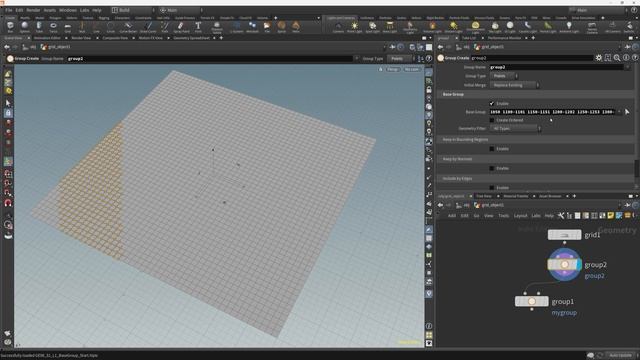Viewport: 640px width, 360px height.
Task: Open the network editor Layout menu
Action: click(520, 216)
